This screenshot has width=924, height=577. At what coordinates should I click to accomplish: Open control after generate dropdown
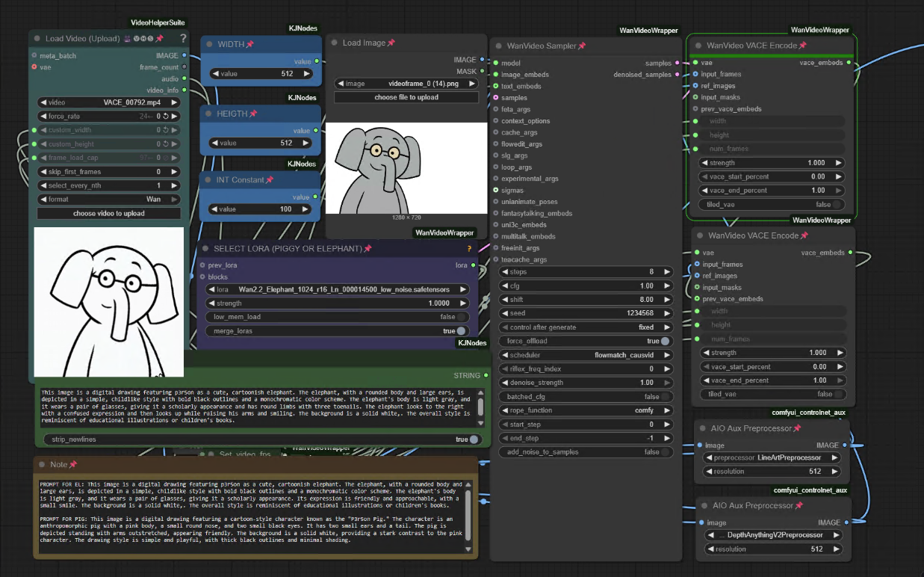(586, 327)
